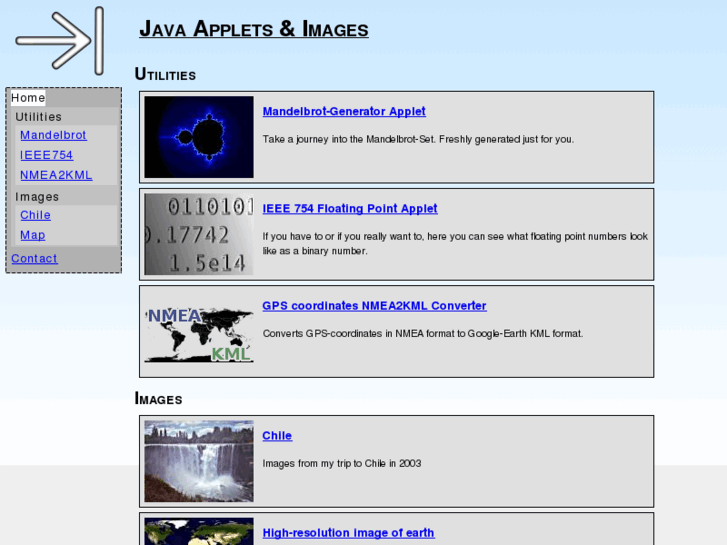This screenshot has height=545, width=727.
Task: Open GPS coordinates NMEA2KML Converter link
Action: 375,306
